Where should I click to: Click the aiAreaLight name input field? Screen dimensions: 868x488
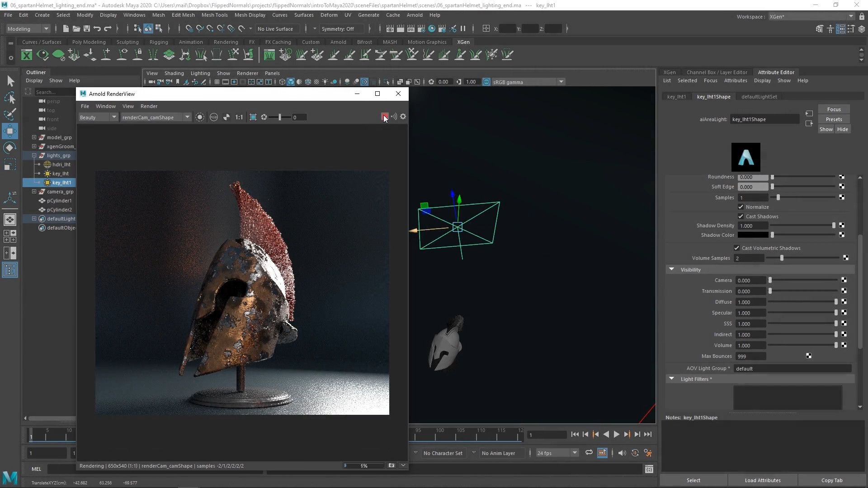pos(764,119)
